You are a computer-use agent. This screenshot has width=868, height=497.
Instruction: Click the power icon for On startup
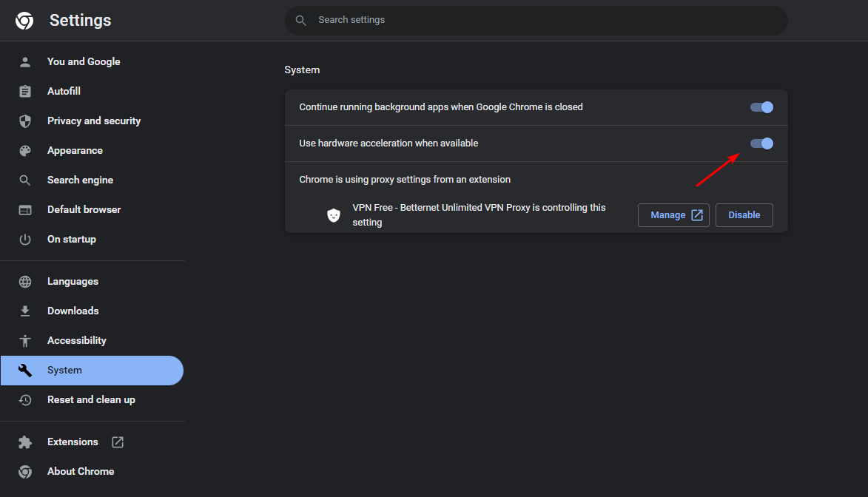(x=25, y=240)
